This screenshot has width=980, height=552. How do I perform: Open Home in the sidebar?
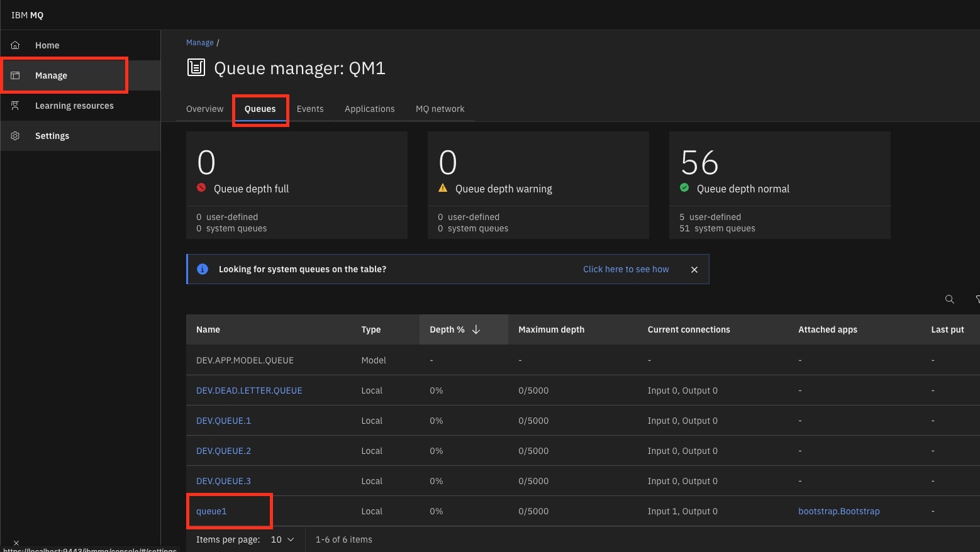81,45
